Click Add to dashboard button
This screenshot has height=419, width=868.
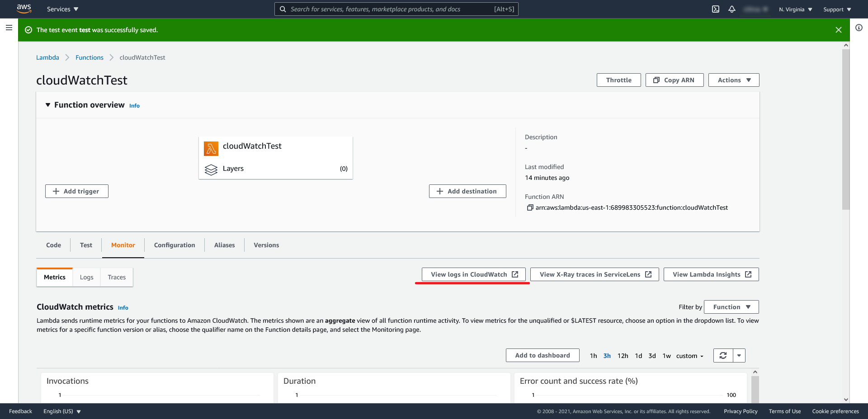(x=542, y=355)
